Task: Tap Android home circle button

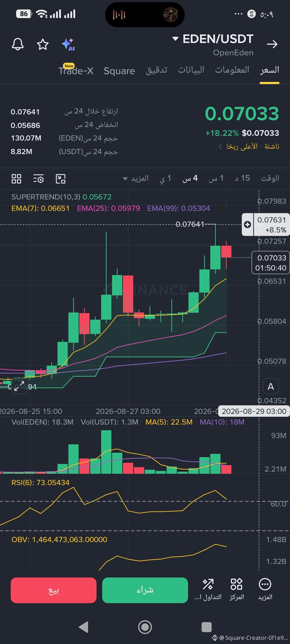Action: click(145, 627)
